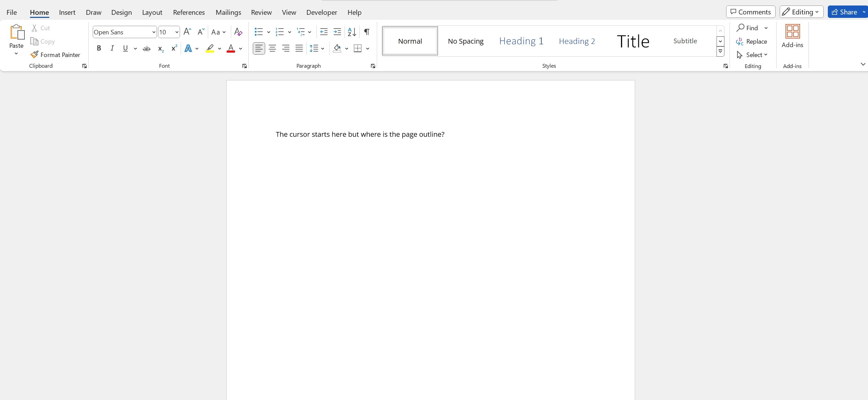Open the Layout ribbon tab
This screenshot has width=868, height=400.
click(152, 12)
